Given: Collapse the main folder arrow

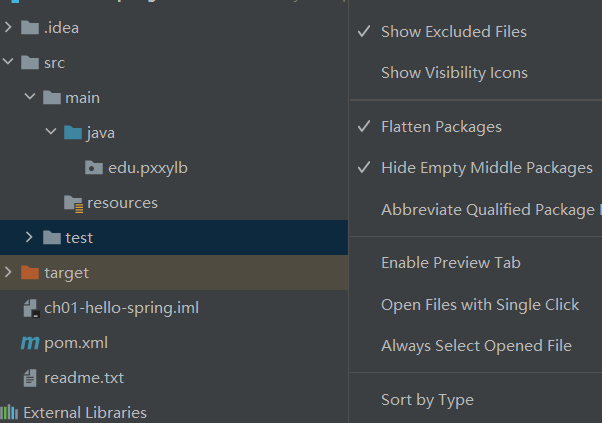Looking at the screenshot, I should tap(30, 97).
